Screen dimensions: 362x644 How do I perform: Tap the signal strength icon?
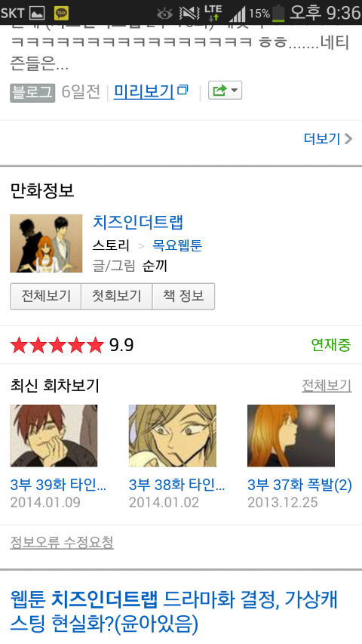pyautogui.click(x=238, y=14)
